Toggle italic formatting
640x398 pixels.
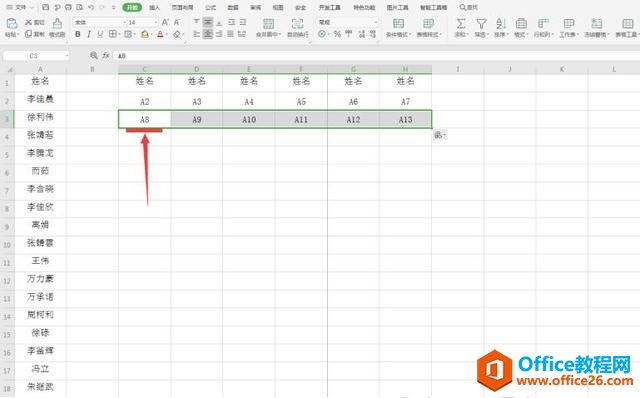(x=89, y=34)
